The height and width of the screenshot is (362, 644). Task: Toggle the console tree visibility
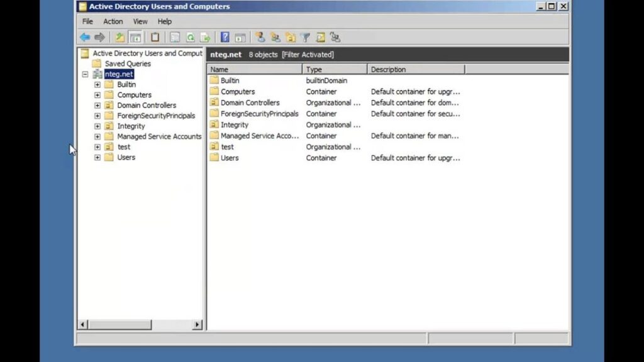[x=134, y=37]
